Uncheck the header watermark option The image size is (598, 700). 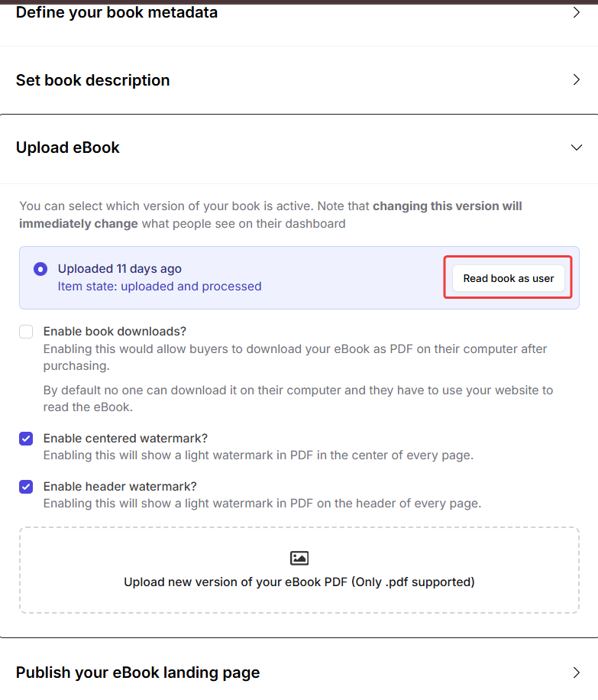[26, 487]
